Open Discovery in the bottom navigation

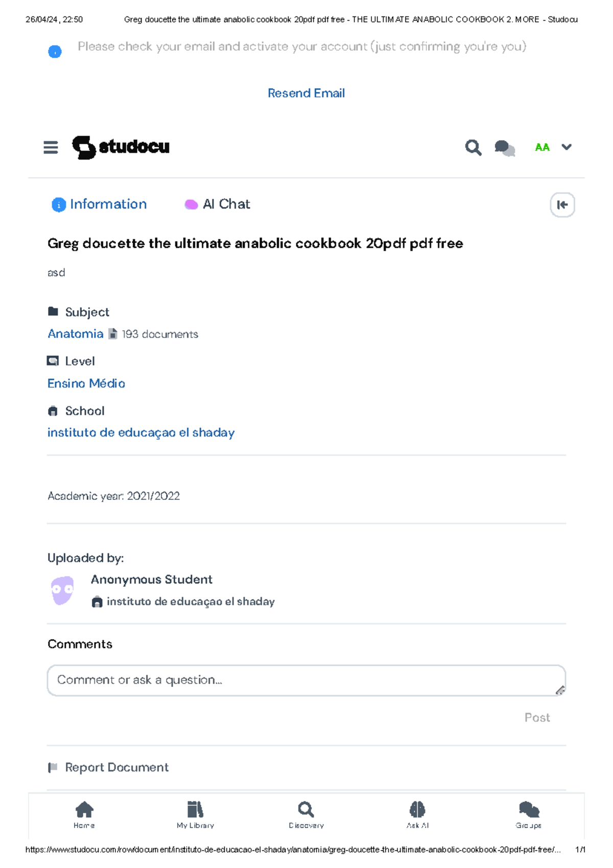306,814
